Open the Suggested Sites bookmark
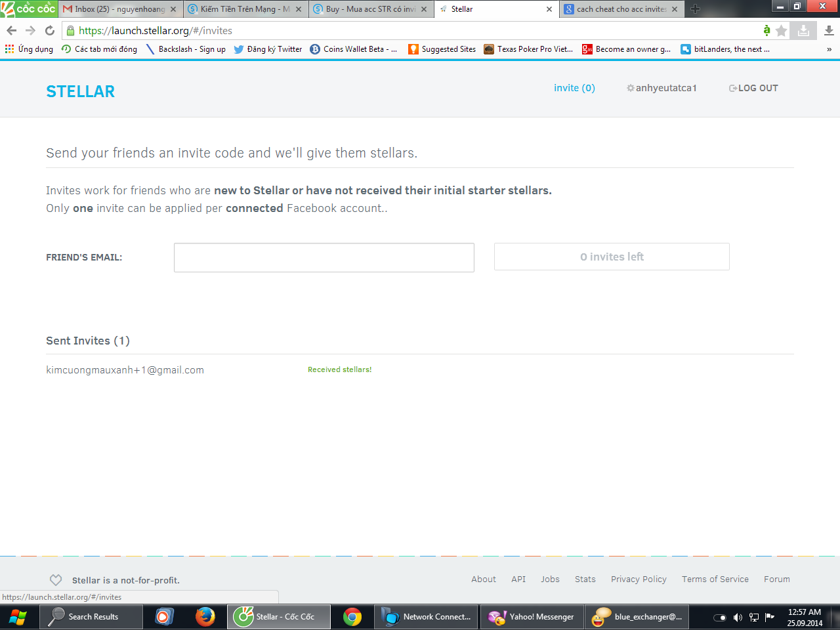 coord(442,49)
